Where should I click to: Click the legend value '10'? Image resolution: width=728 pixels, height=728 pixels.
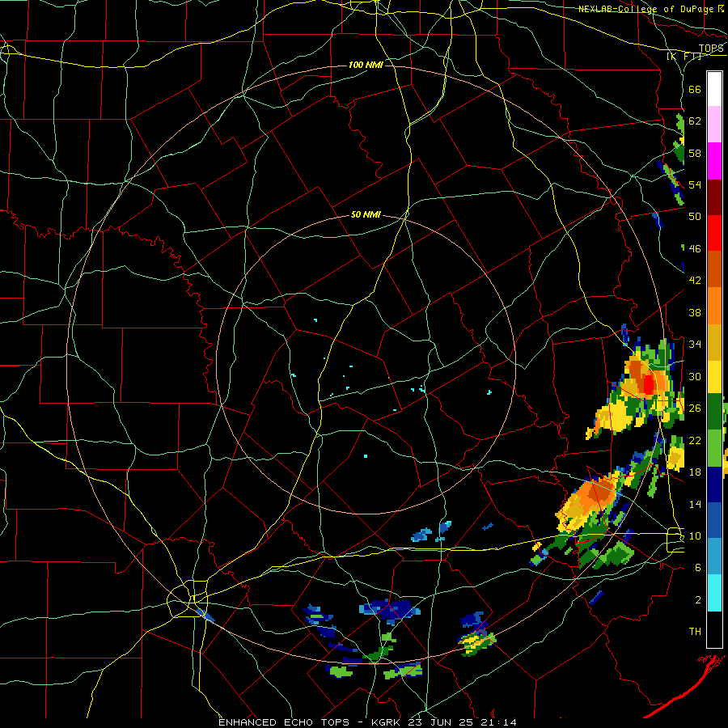click(x=695, y=535)
